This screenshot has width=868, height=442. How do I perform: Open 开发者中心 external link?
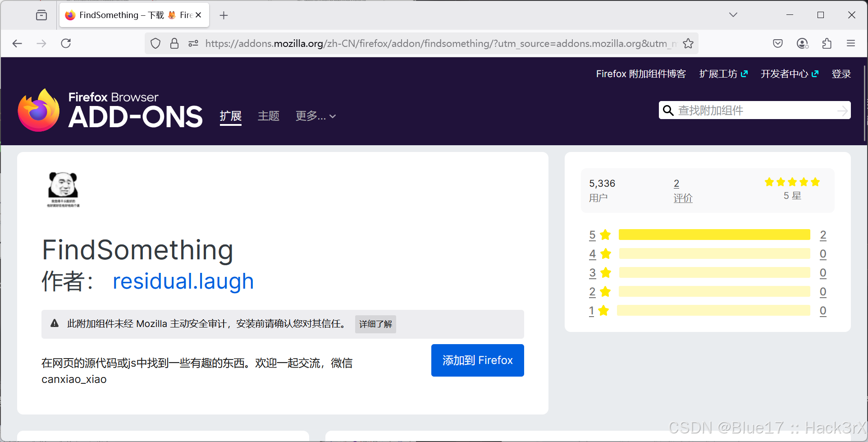pyautogui.click(x=790, y=74)
